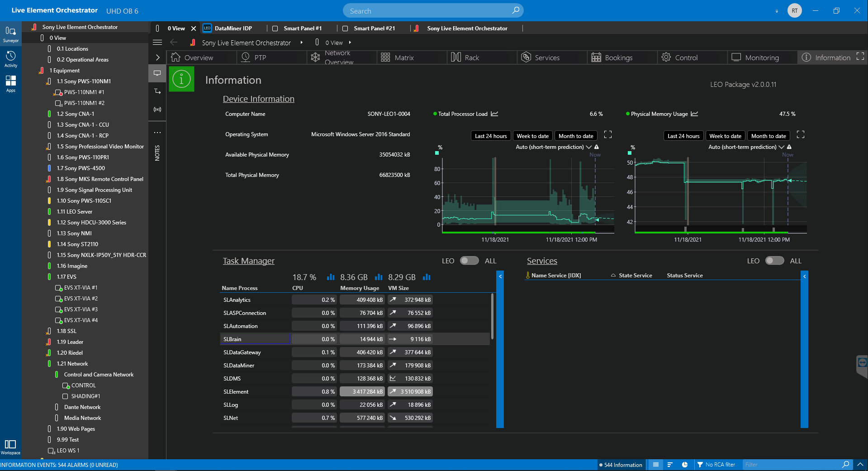Select 1.11 LEO Server in tree
The height and width of the screenshot is (471, 868).
[x=75, y=211]
